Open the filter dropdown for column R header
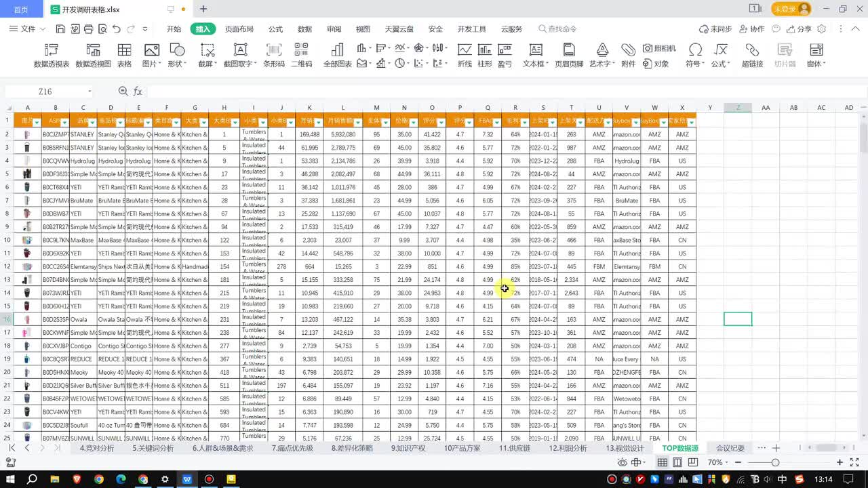 pyautogui.click(x=525, y=122)
